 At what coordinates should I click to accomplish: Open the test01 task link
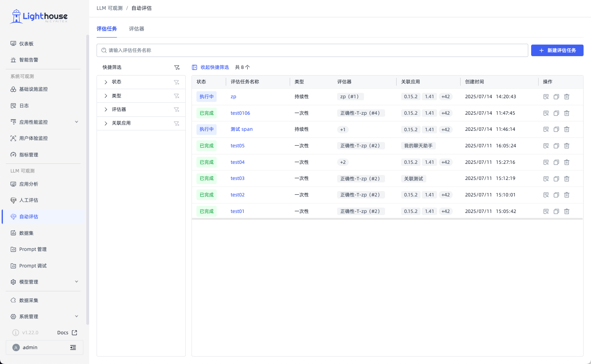point(237,211)
